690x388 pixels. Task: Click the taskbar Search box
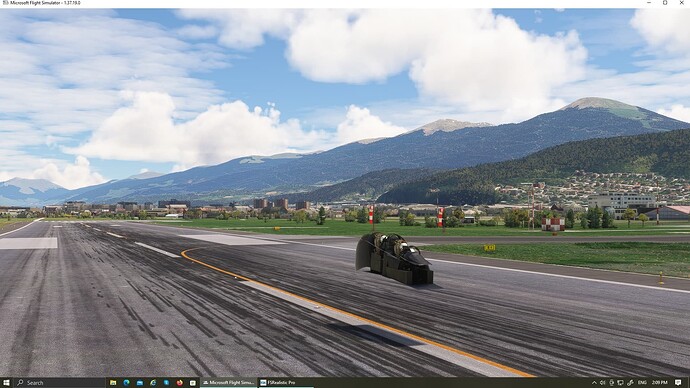coord(59,383)
